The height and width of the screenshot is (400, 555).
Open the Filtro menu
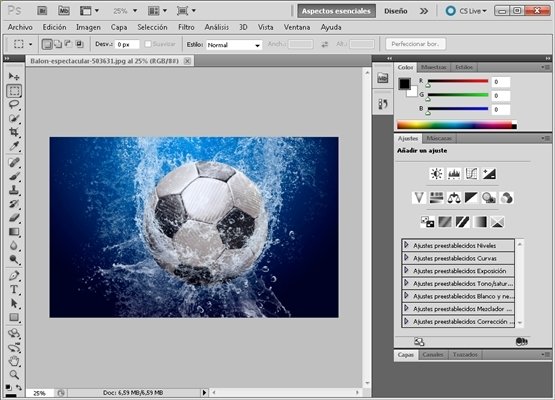pyautogui.click(x=186, y=27)
